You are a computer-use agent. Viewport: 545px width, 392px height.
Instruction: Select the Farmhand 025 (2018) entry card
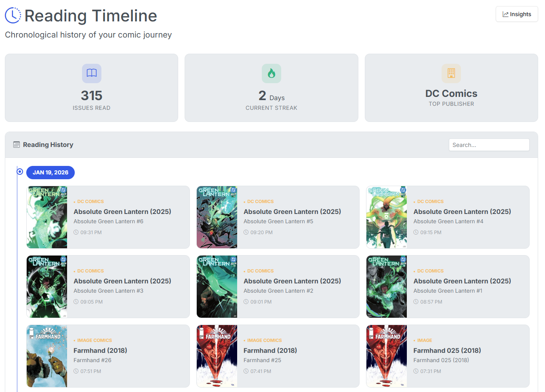448,356
